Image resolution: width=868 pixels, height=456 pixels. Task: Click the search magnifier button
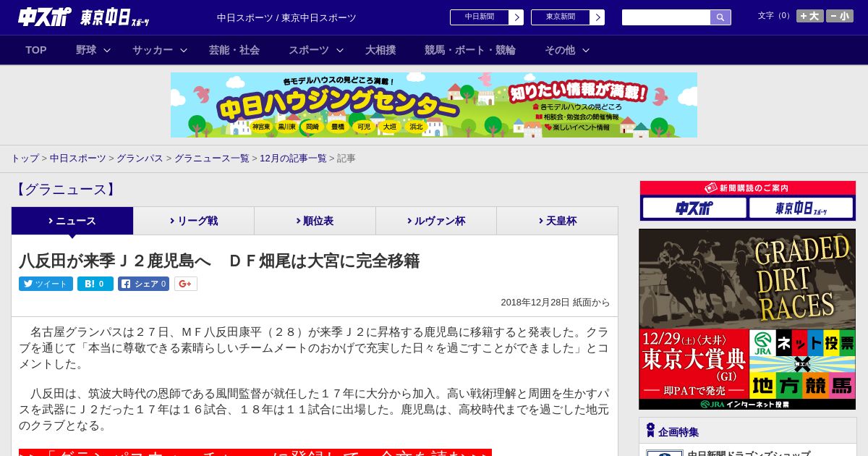click(720, 17)
